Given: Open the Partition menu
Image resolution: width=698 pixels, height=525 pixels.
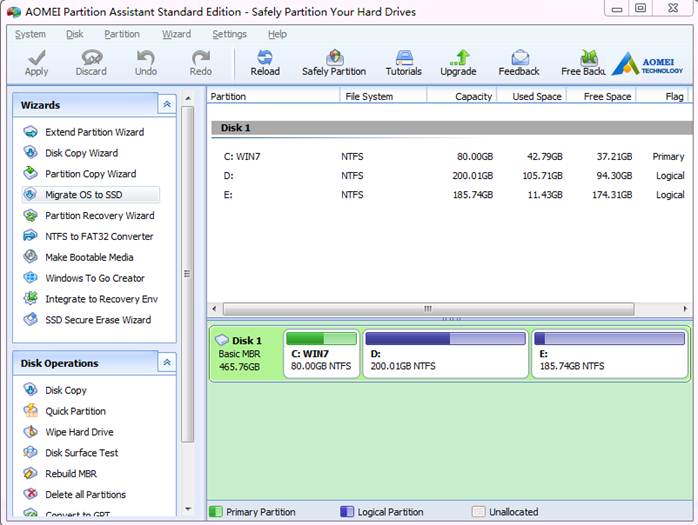Looking at the screenshot, I should [x=122, y=34].
